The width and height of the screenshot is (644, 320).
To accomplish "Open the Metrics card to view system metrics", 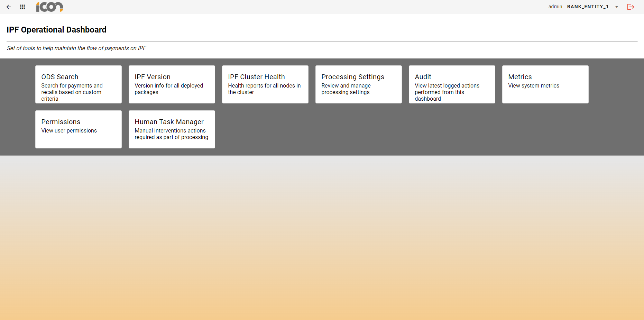I will coord(545,84).
